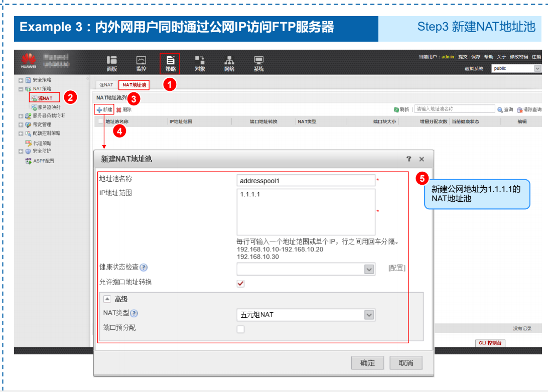The image size is (548, 392).
Task: Expand the 安全策略 tree node
Action: coord(21,79)
